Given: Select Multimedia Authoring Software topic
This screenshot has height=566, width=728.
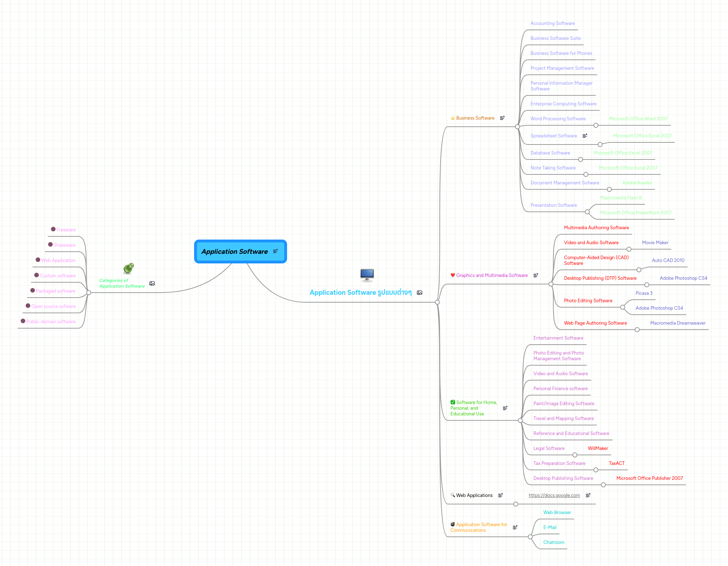Looking at the screenshot, I should coord(596,228).
